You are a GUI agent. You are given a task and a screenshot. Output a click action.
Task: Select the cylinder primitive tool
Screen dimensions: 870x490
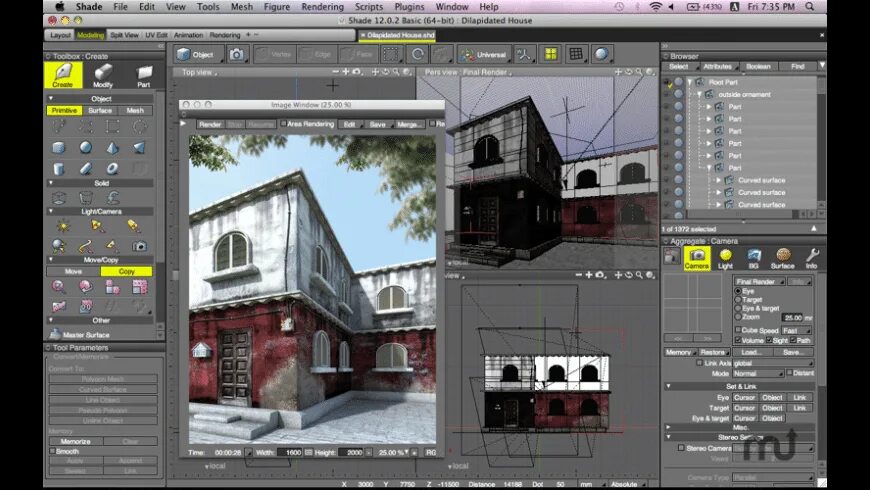point(58,169)
